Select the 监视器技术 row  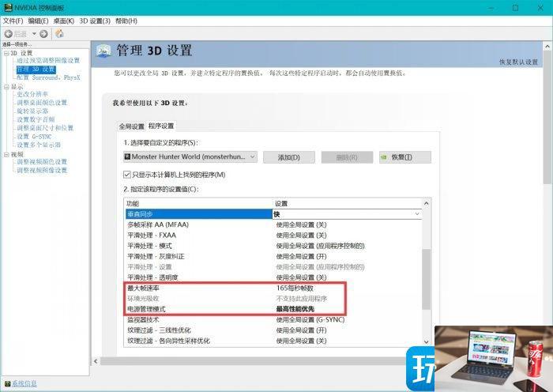point(273,319)
